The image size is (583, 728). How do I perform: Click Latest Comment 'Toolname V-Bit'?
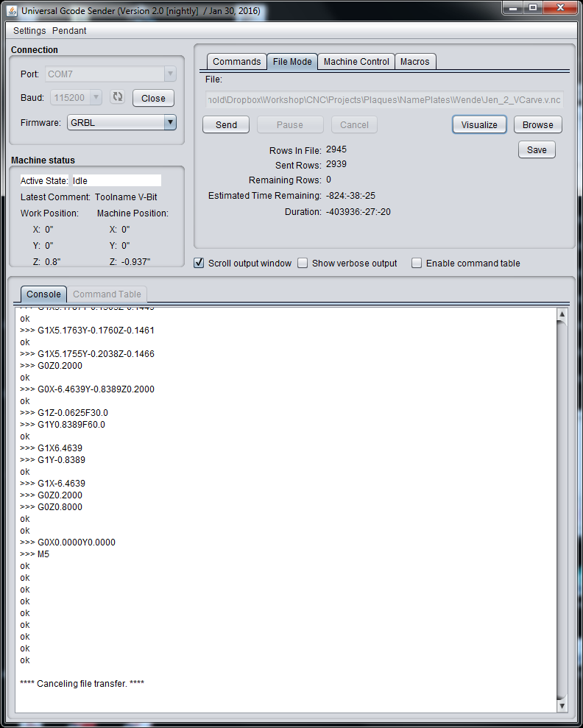click(126, 197)
